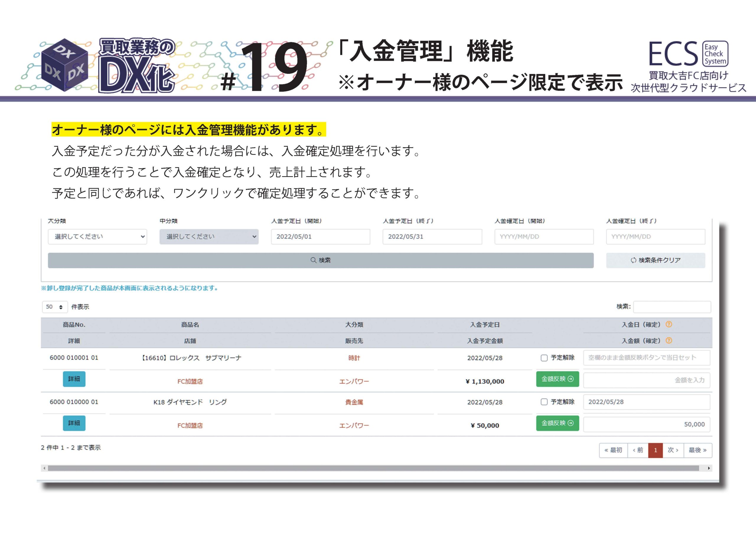Check 予定解除 for the K18 diamond ring row
This screenshot has height=534, width=756.
[544, 402]
